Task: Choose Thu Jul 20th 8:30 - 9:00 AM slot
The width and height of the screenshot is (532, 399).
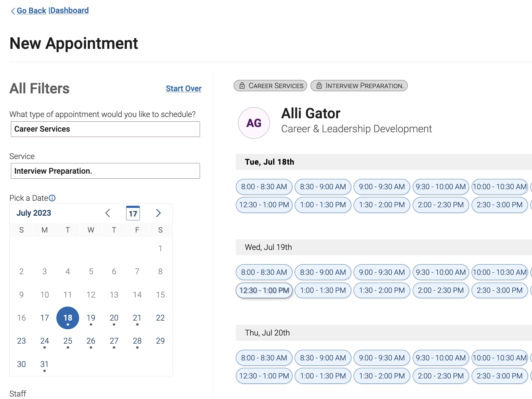Action: tap(323, 358)
